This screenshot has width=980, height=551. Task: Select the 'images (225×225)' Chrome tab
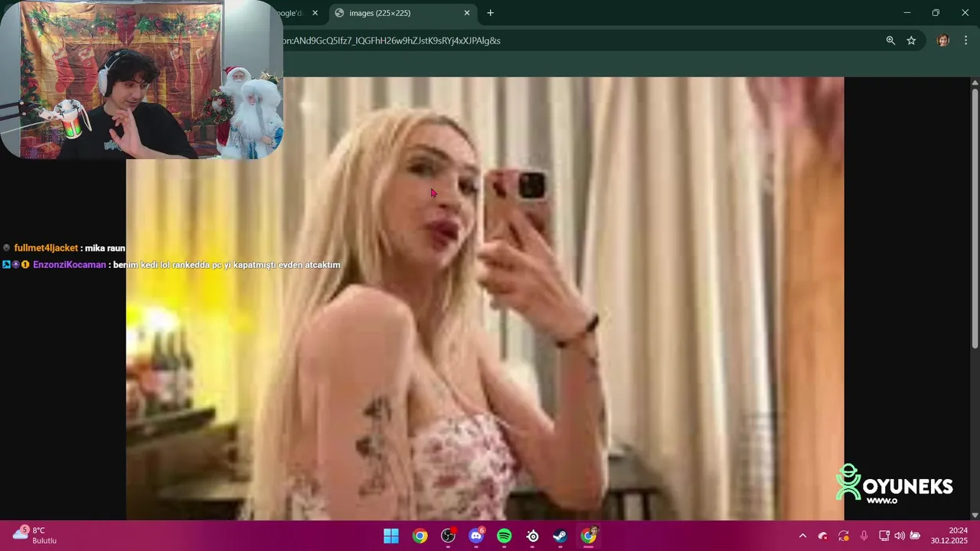403,13
